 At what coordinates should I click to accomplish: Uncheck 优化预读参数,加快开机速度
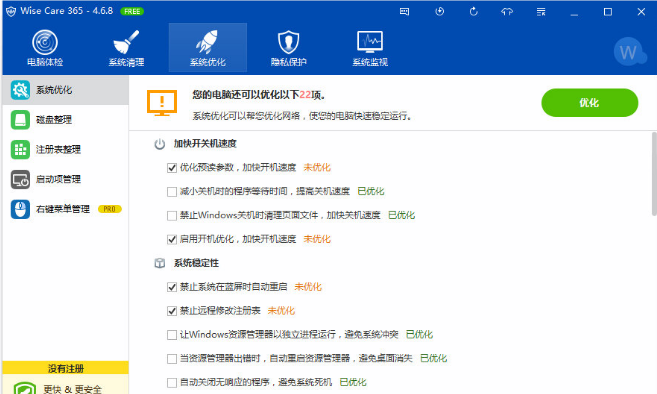(172, 168)
